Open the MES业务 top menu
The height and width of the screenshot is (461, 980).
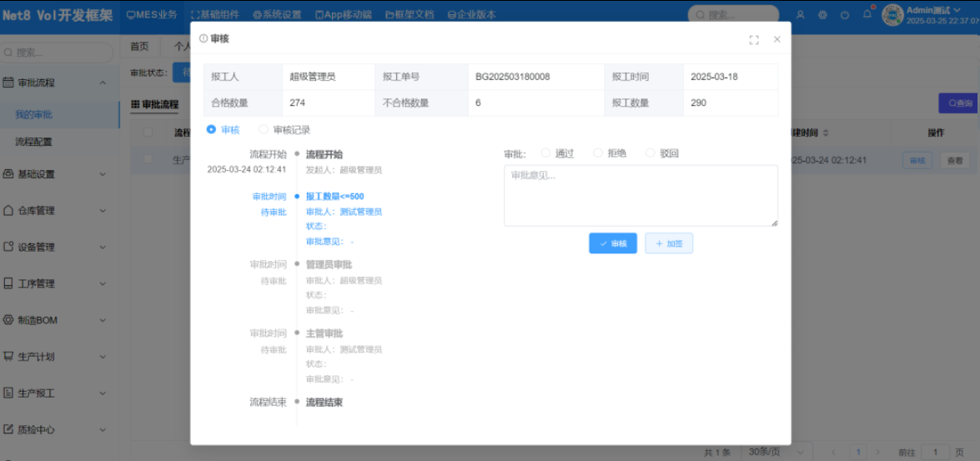tap(152, 14)
